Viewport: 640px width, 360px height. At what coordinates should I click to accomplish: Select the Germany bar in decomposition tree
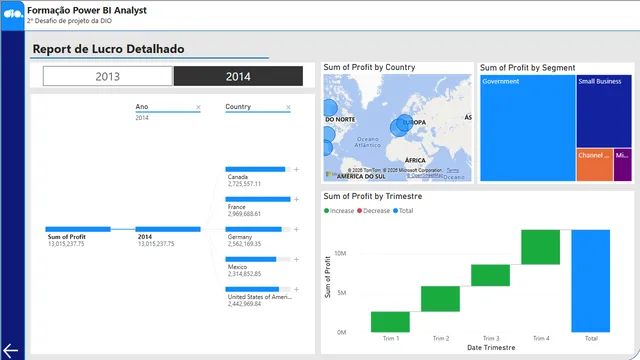pyautogui.click(x=258, y=229)
